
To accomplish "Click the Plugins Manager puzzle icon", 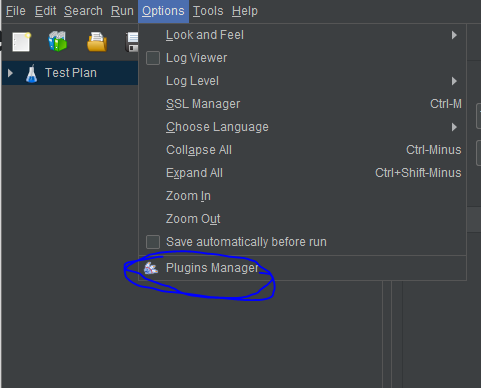I will click(x=151, y=268).
